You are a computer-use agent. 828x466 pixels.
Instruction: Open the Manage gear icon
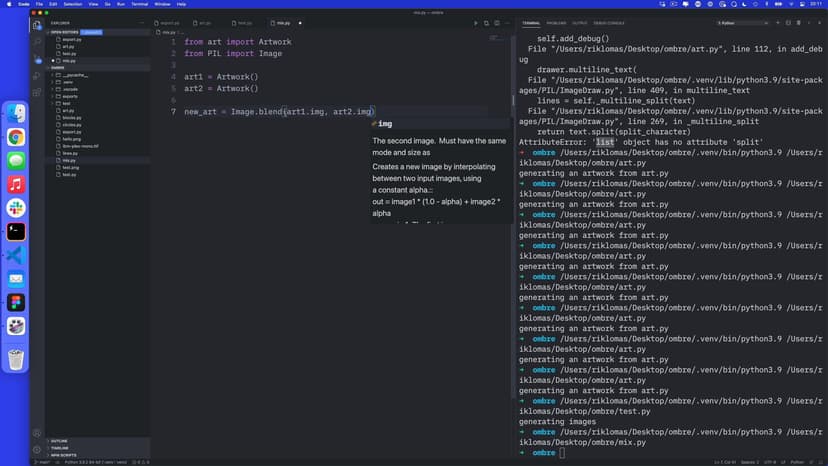point(37,450)
